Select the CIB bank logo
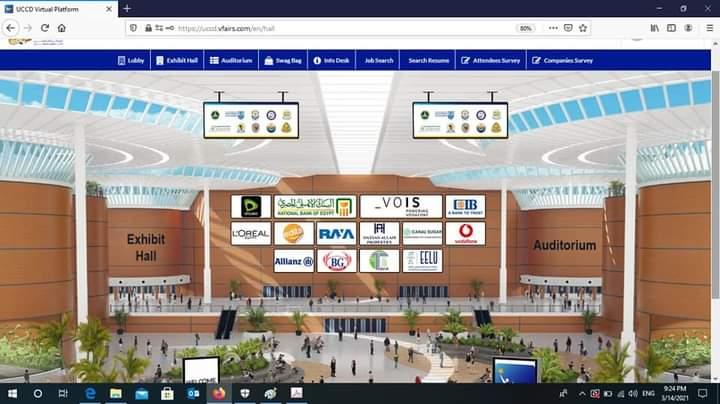Screen dimensions: 720x404 [x=465, y=207]
